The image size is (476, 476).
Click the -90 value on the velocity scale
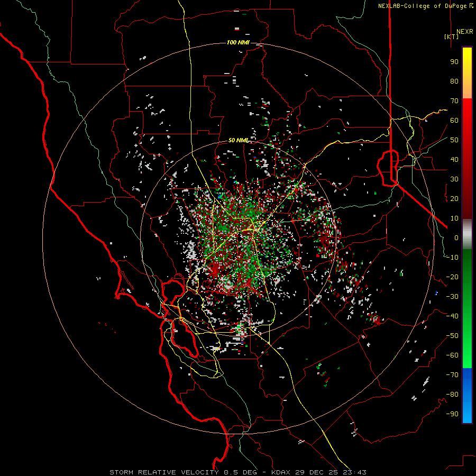point(452,414)
